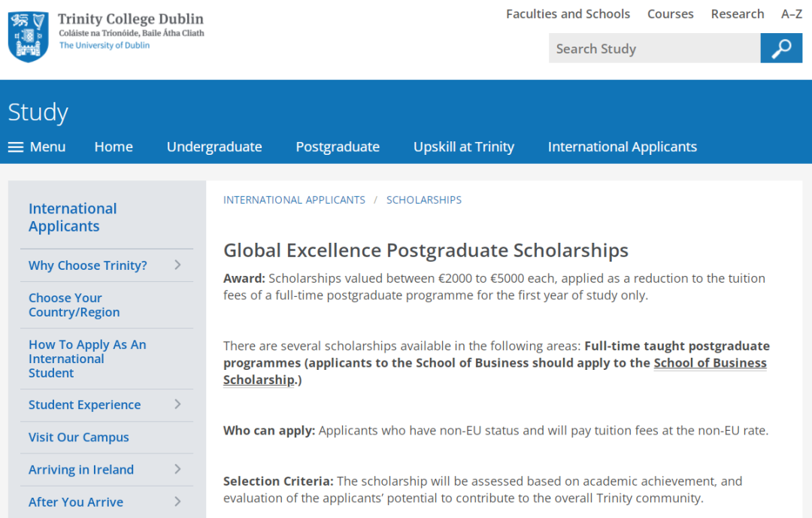The height and width of the screenshot is (518, 812).
Task: Expand the Student Experience chevron
Action: tap(177, 404)
